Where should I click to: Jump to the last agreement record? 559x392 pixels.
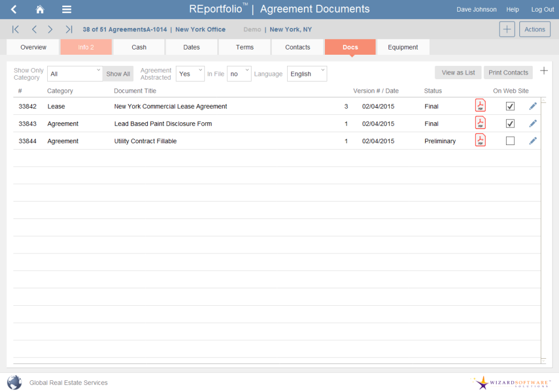(68, 29)
